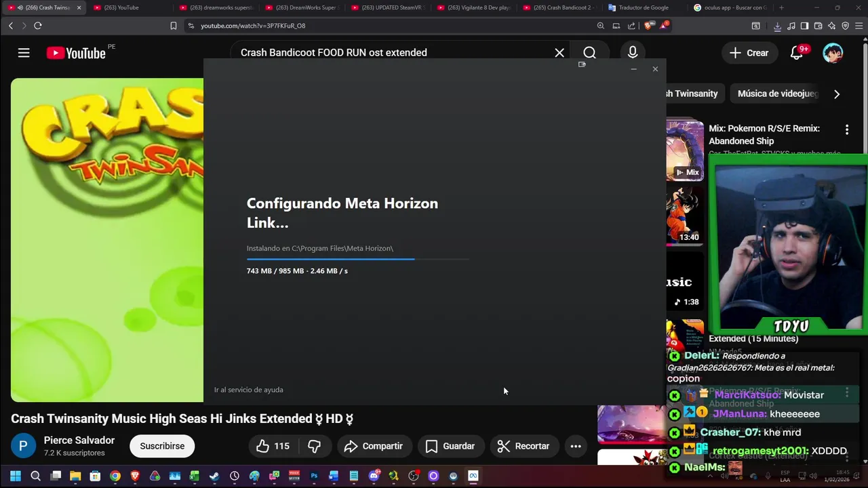
Task: Click the YouTube logo to go home
Action: tap(76, 53)
